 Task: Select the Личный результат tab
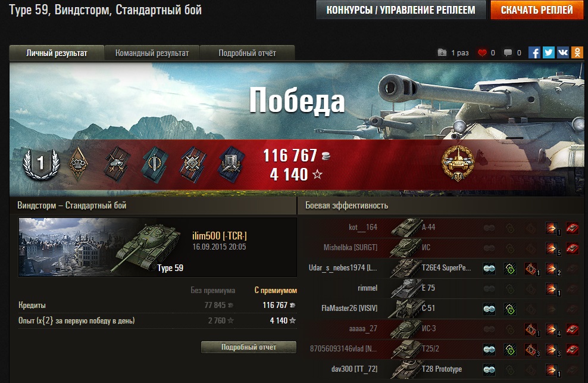point(57,53)
